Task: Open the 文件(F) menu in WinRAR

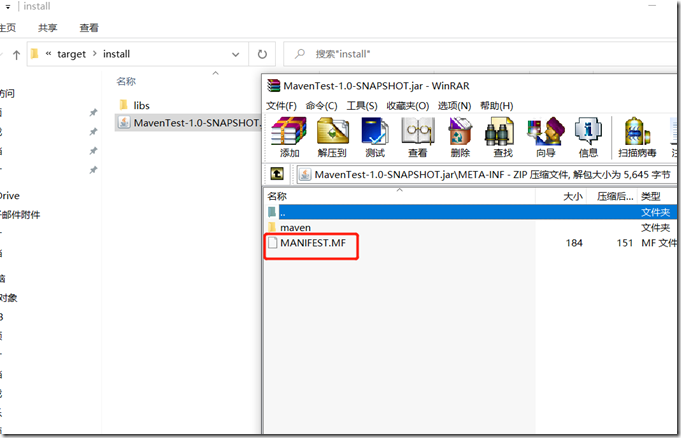Action: coord(281,106)
